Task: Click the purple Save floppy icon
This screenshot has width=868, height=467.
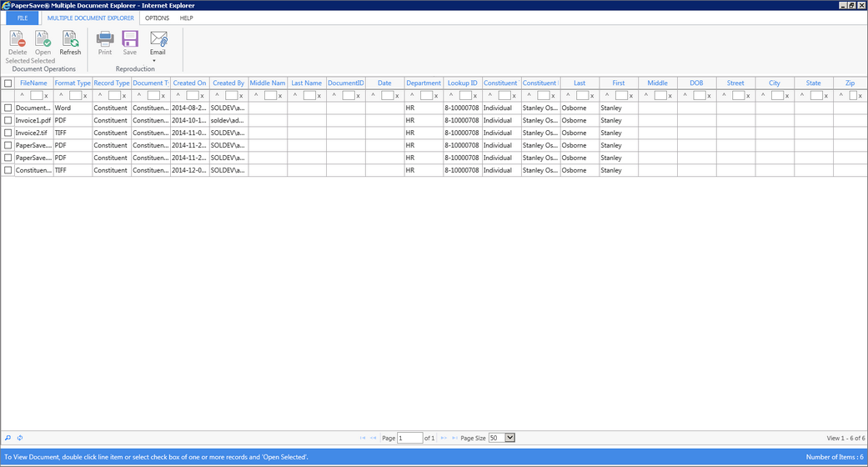Action: click(130, 38)
